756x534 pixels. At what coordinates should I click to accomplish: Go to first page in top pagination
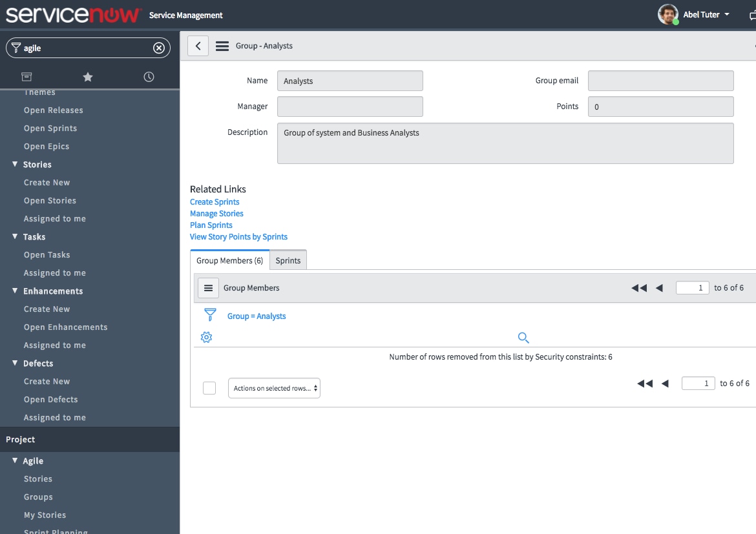coord(638,288)
